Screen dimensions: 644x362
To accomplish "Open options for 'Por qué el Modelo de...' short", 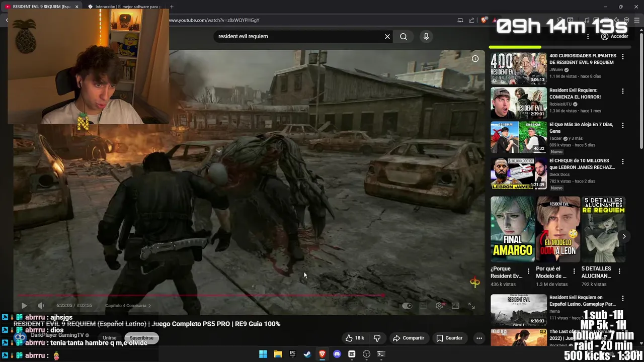I will pos(574,271).
